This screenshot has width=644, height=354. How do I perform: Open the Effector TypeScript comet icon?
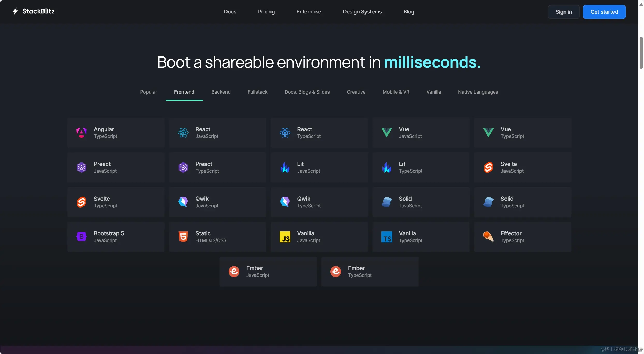click(x=488, y=237)
